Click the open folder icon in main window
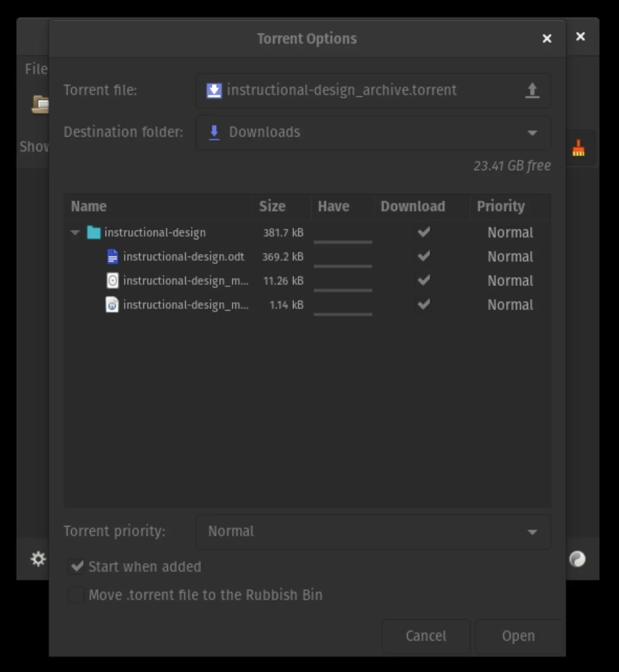Image resolution: width=619 pixels, height=672 pixels. (40, 105)
